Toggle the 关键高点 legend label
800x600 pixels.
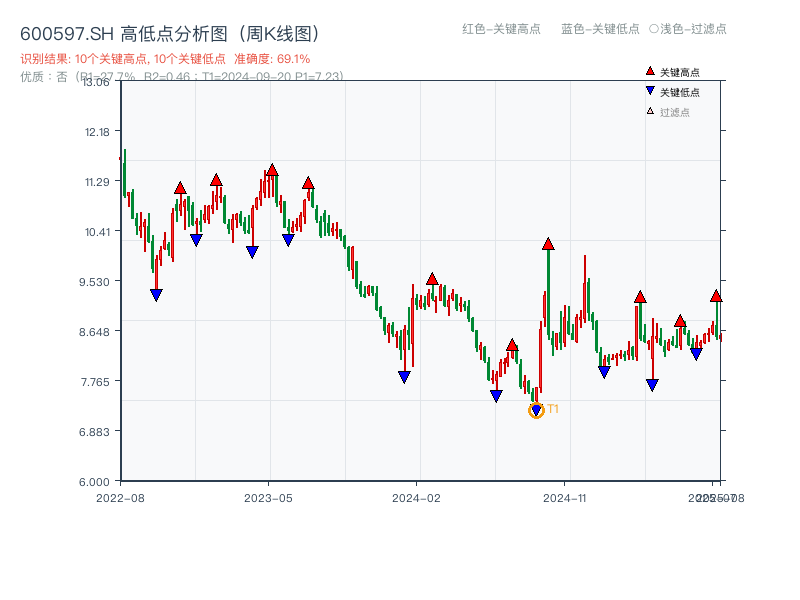click(x=680, y=72)
